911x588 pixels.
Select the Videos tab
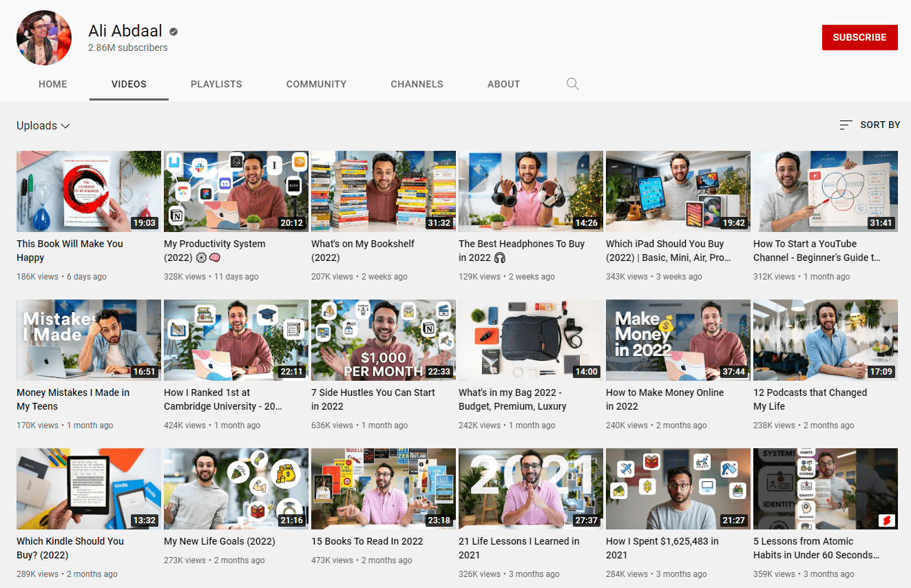coord(129,84)
